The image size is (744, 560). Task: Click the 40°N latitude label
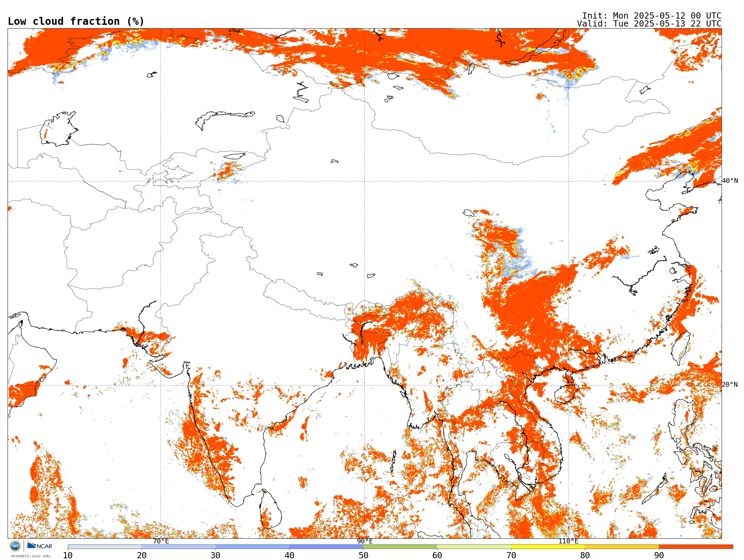click(x=730, y=181)
